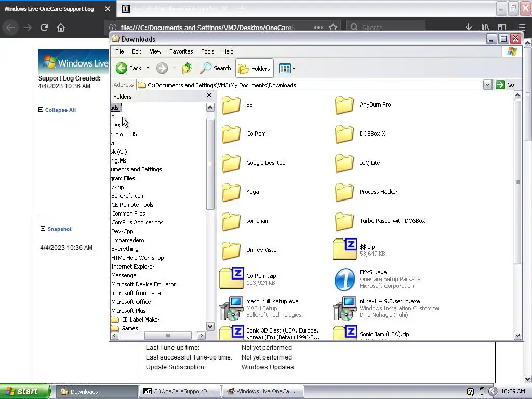Open the View menu
The height and width of the screenshot is (399, 532).
(155, 51)
